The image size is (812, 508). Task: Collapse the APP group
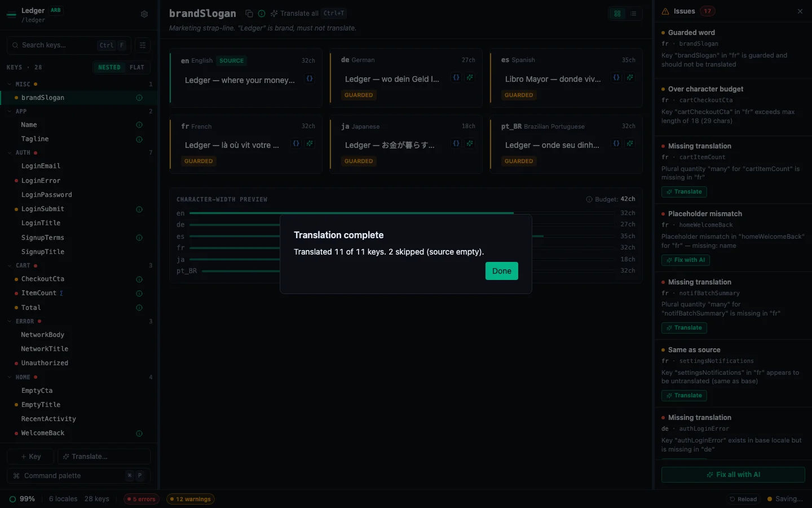(10, 111)
